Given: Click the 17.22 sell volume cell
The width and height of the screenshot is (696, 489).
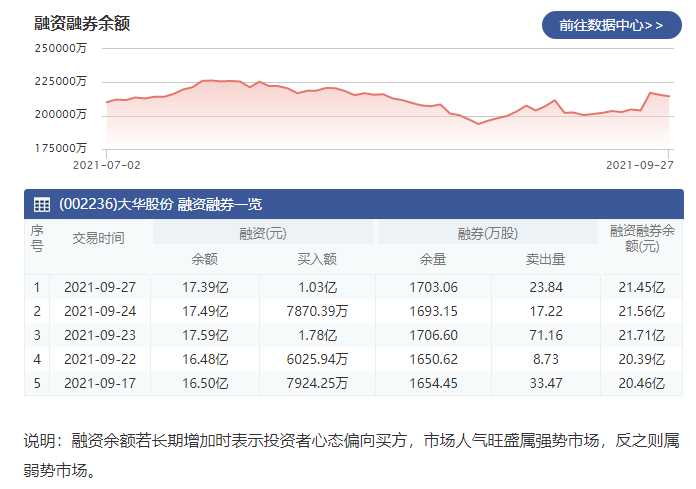Looking at the screenshot, I should pos(546,312).
